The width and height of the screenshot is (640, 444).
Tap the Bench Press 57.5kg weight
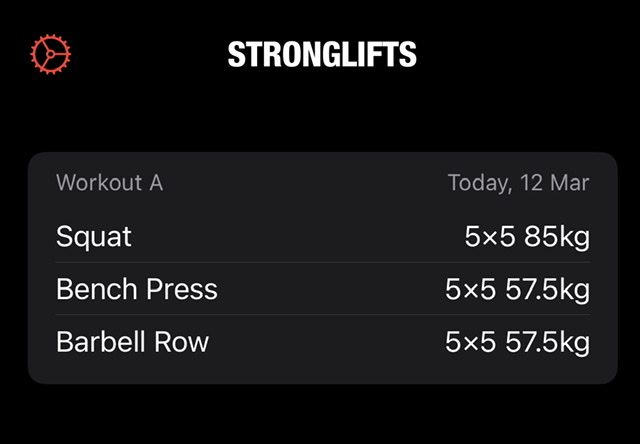coord(545,290)
